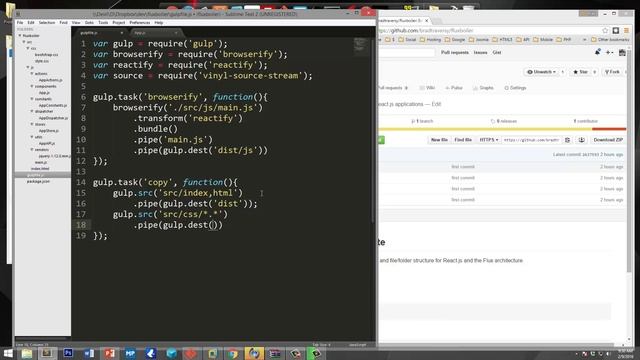Screen dimensions: 640x360
Task: Click the Download ZIP button
Action: tap(608, 140)
